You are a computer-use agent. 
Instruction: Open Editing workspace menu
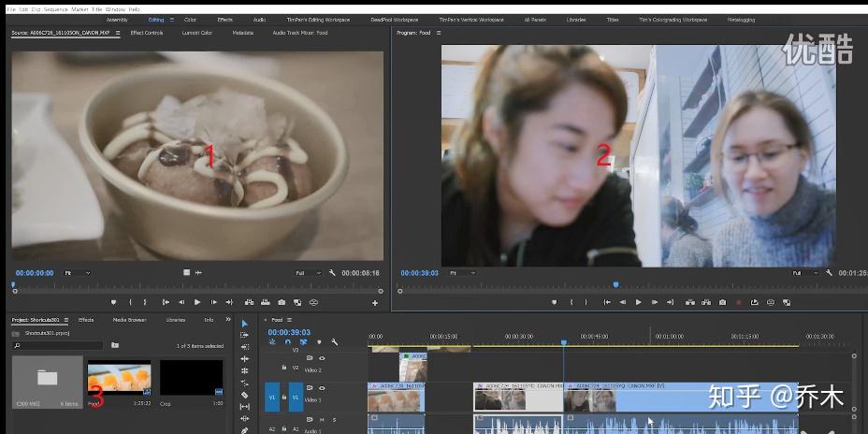coord(171,20)
